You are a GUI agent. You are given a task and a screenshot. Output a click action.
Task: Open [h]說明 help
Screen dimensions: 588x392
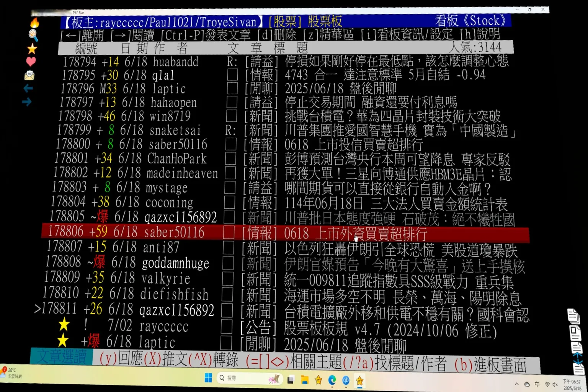[x=480, y=34]
